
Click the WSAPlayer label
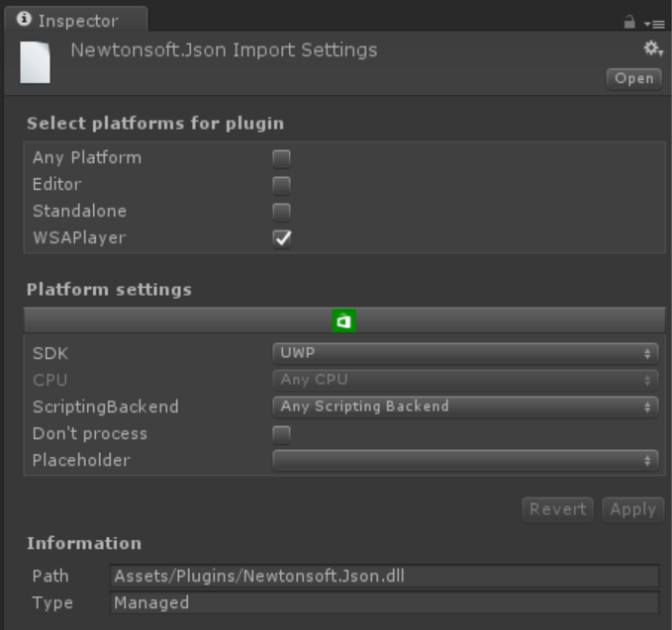point(79,238)
